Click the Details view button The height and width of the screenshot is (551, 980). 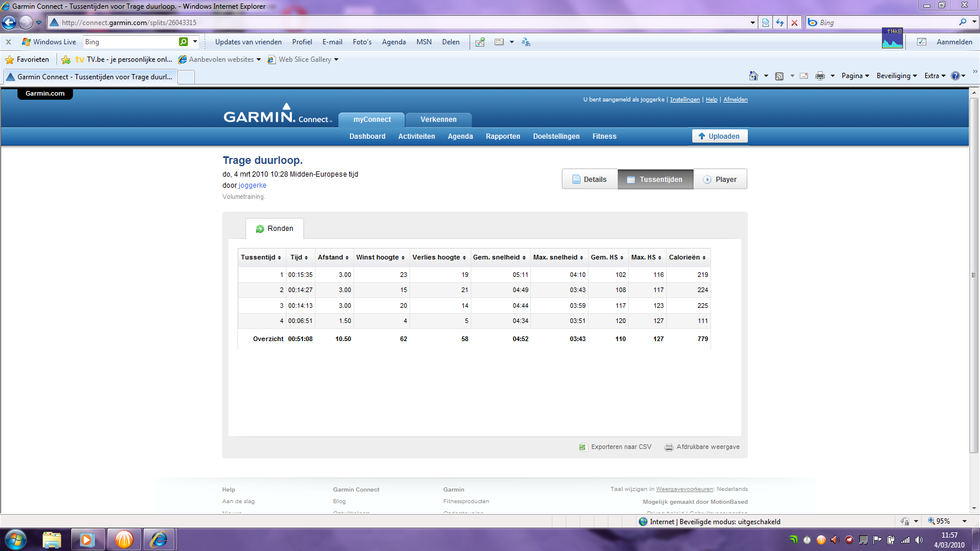tap(590, 180)
